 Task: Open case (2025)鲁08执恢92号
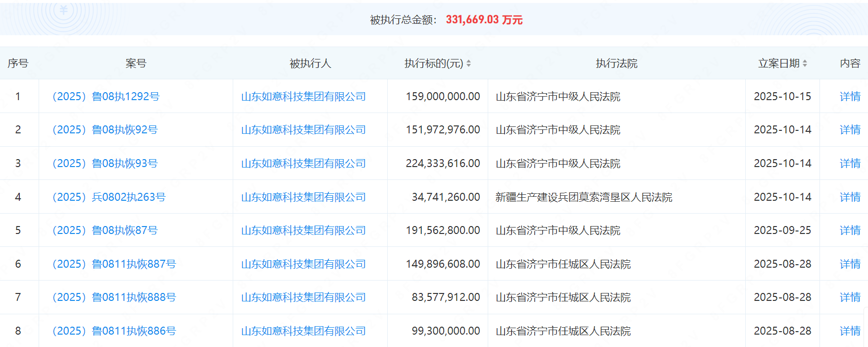(105, 130)
